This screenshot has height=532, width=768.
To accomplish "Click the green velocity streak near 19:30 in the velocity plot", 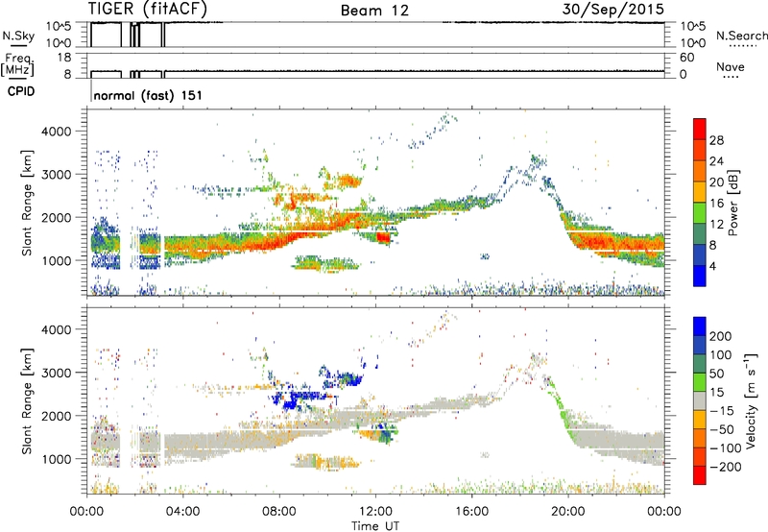I will (x=560, y=404).
